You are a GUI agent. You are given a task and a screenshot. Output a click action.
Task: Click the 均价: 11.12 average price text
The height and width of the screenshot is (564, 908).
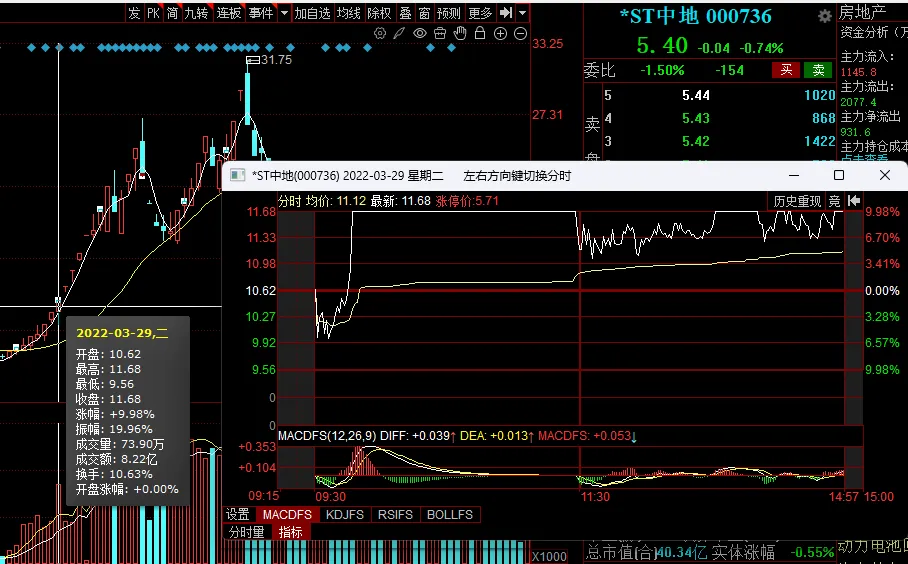pyautogui.click(x=336, y=201)
